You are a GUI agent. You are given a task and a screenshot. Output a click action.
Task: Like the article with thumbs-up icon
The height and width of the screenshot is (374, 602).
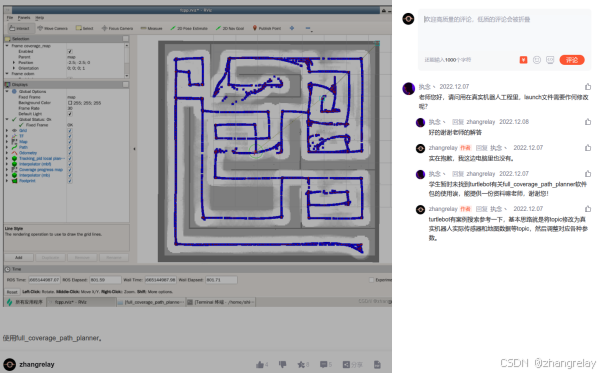[260, 364]
